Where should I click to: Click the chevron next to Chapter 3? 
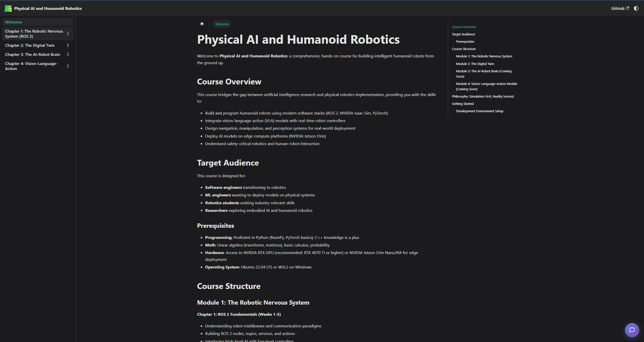click(x=68, y=54)
